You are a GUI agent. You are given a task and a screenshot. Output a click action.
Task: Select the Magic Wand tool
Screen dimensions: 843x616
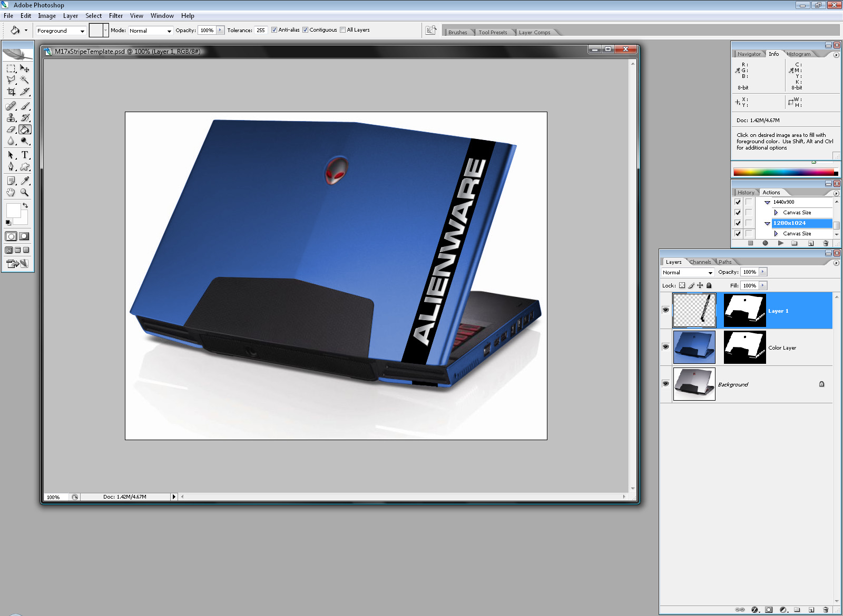click(25, 80)
